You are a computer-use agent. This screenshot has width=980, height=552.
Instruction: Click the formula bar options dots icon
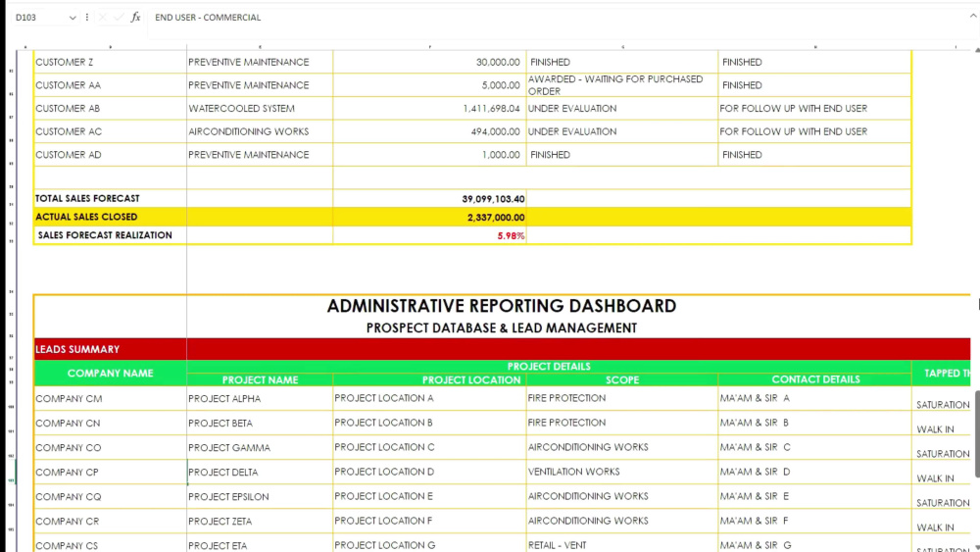coord(87,18)
